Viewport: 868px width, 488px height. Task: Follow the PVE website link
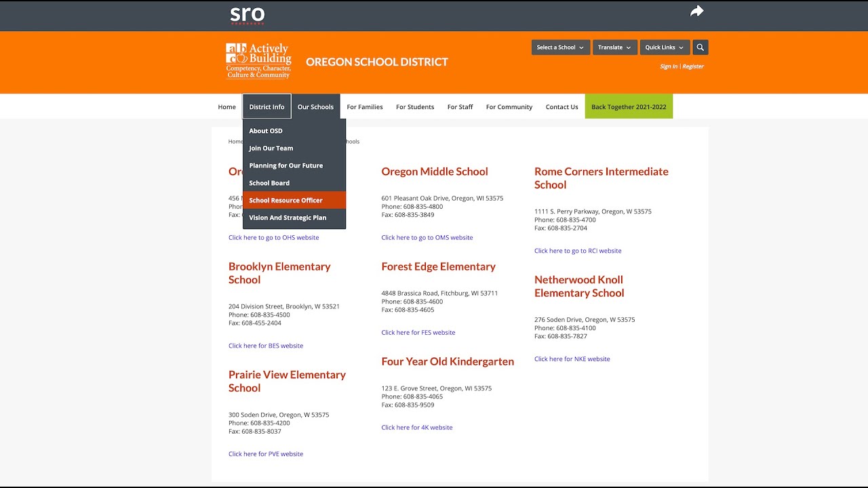[x=266, y=454]
